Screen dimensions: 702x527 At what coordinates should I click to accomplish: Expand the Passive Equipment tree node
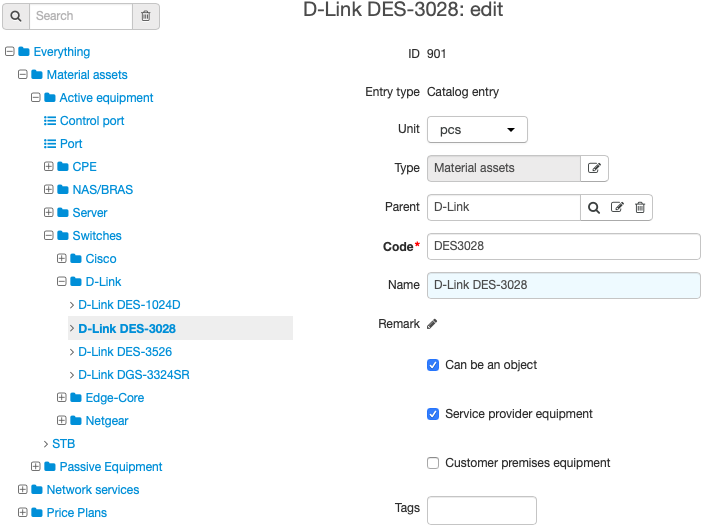[35, 467]
